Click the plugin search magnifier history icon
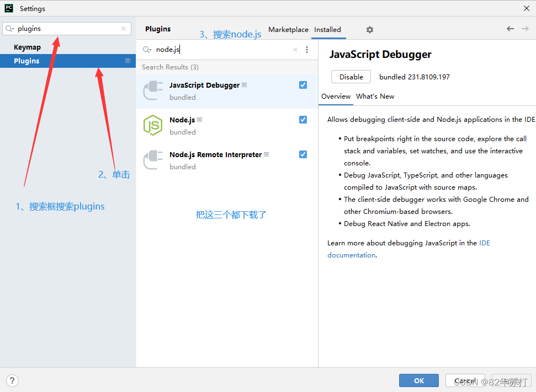Image resolution: width=536 pixels, height=392 pixels. pos(147,50)
